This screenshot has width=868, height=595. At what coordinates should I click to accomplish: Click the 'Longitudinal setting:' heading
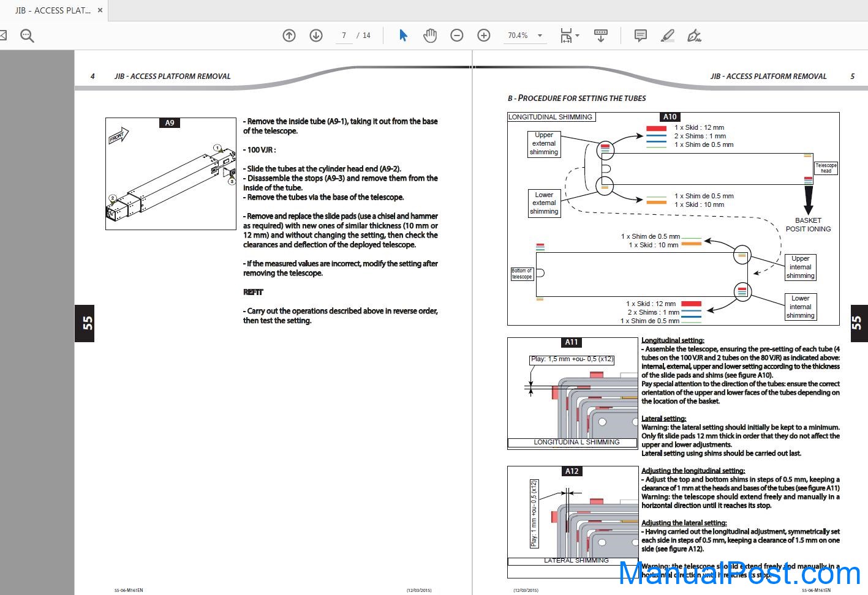click(673, 340)
